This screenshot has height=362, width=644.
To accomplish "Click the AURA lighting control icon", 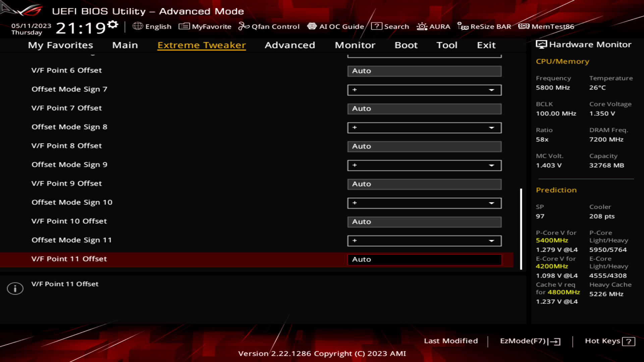I will [422, 26].
